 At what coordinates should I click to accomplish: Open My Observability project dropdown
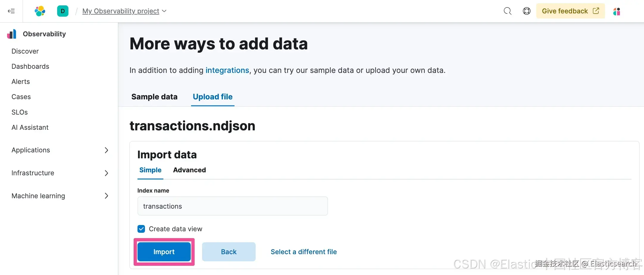pyautogui.click(x=124, y=11)
